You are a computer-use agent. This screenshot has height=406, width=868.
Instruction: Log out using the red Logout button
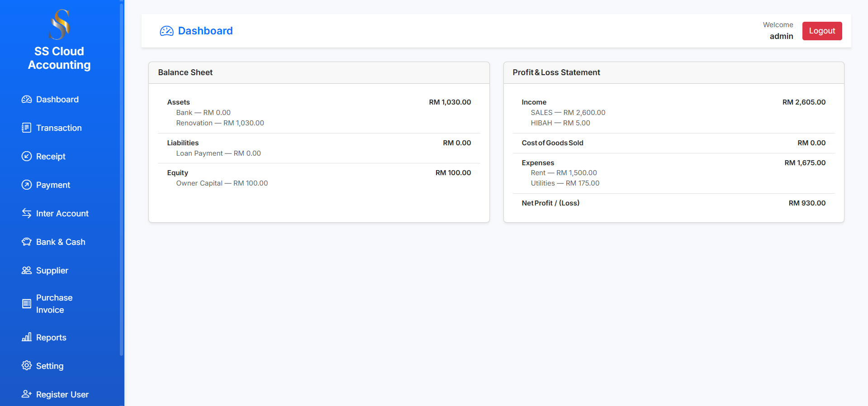[822, 31]
